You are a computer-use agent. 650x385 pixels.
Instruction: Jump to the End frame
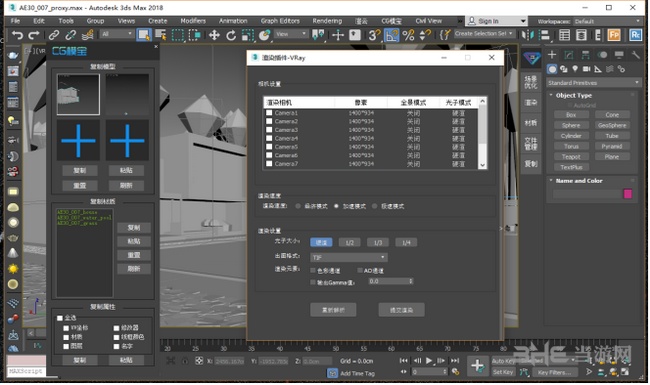[455, 361]
